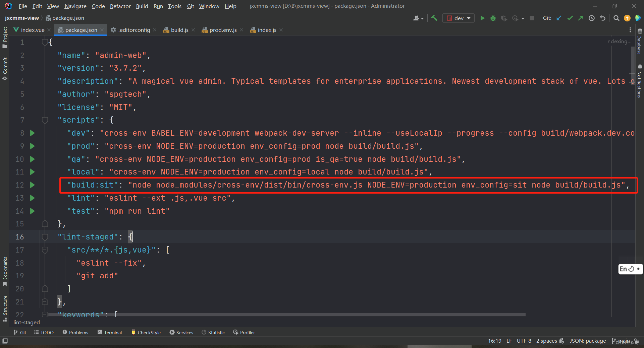Collapse the lint-staged block with the gutter marker
The height and width of the screenshot is (348, 644).
[x=45, y=237]
